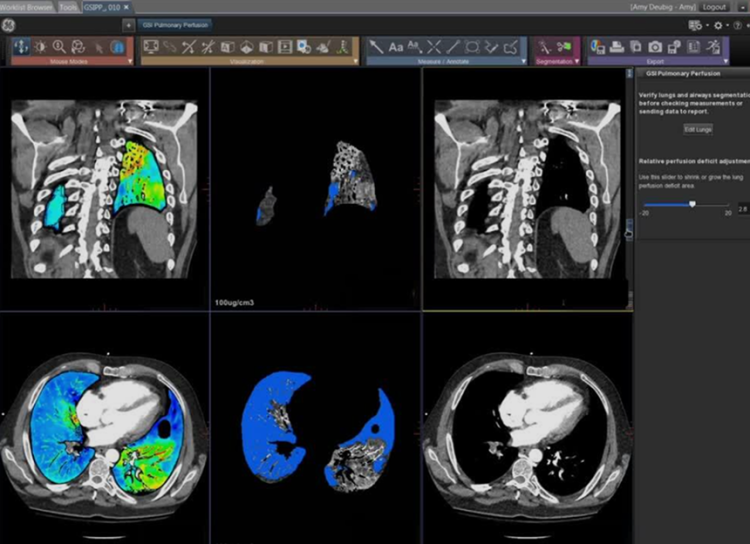Select the coronal color perfusion overlay view
Screen dimensions: 750x544
point(104,189)
